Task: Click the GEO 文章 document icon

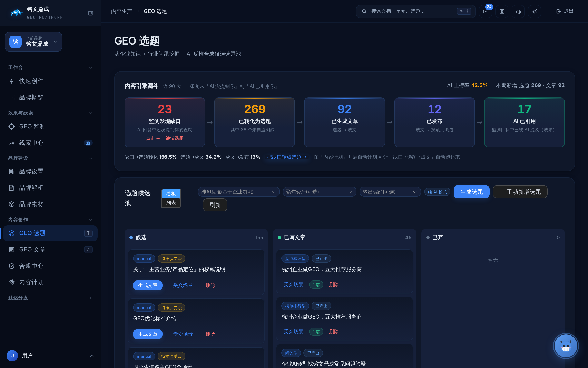Action: [x=11, y=249]
